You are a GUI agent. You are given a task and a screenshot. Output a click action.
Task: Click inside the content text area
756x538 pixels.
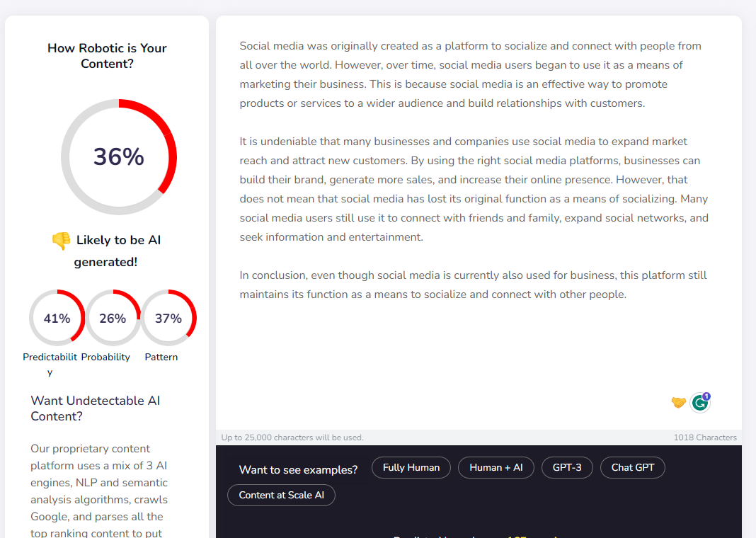click(479, 222)
